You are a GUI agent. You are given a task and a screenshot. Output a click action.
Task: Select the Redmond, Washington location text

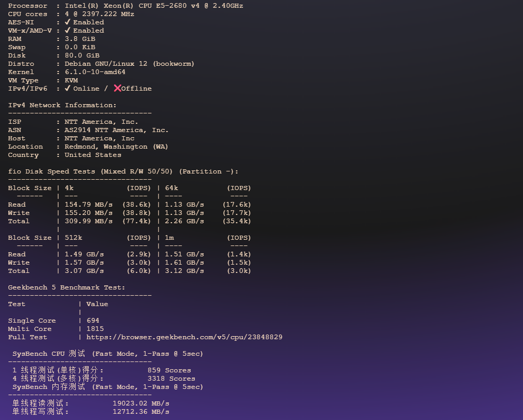pos(116,147)
